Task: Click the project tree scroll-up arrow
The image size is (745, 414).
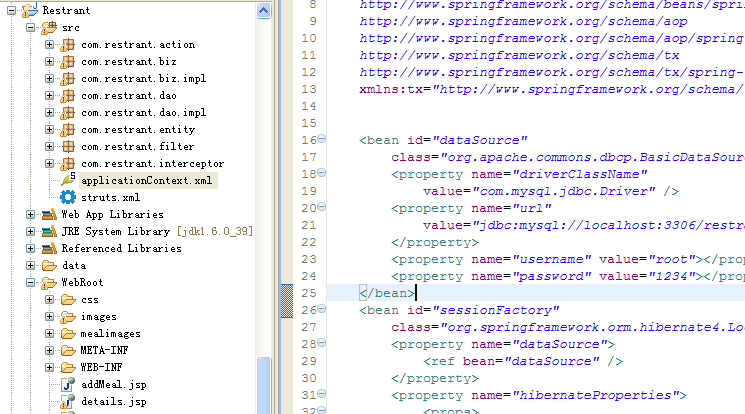Action: pos(263,10)
